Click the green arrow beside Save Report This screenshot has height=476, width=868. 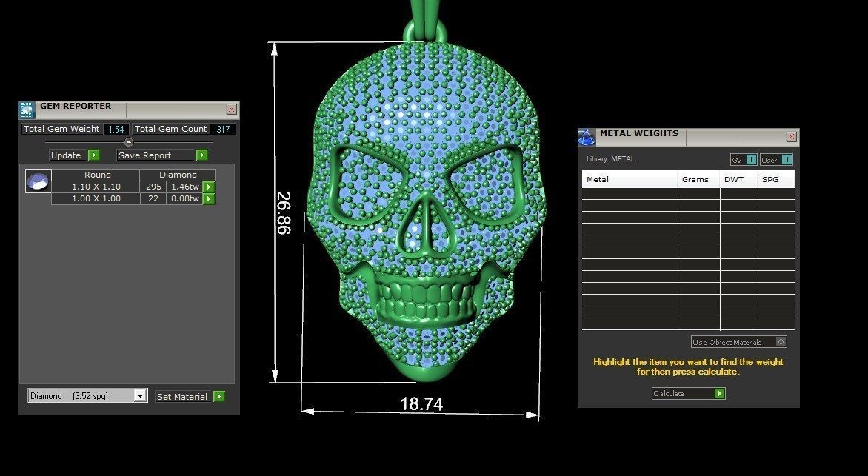(x=201, y=155)
